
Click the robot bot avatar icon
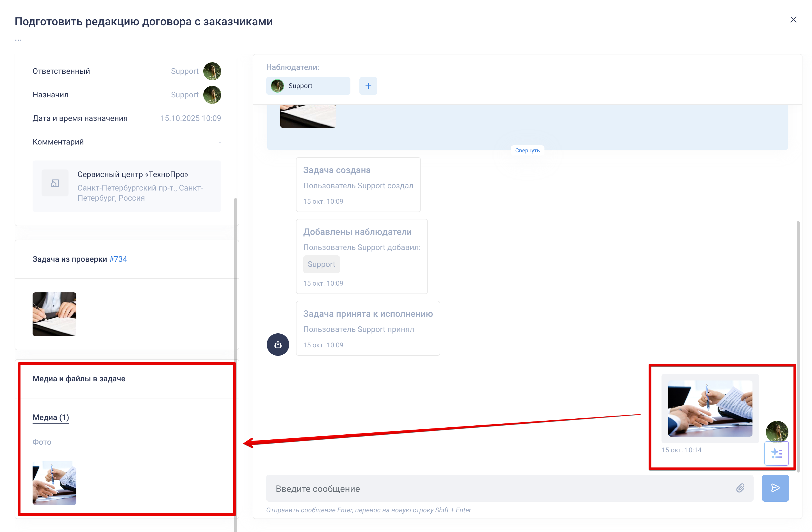(x=278, y=345)
